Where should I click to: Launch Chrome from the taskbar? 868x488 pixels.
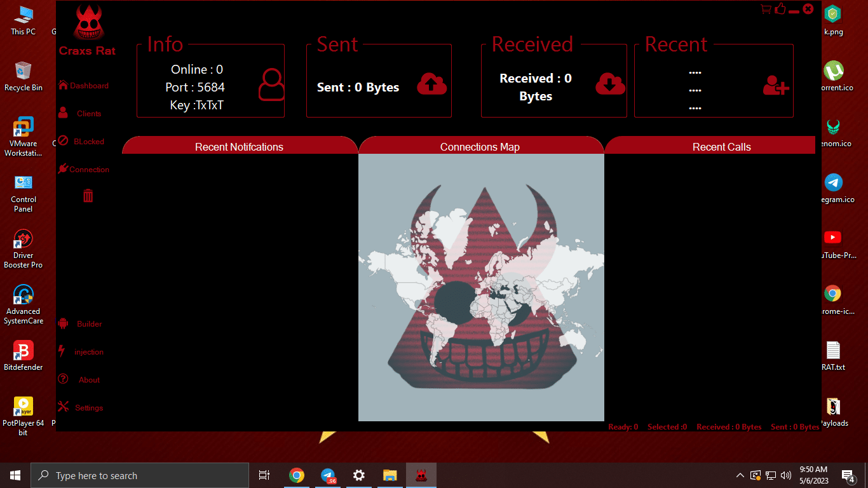click(x=296, y=475)
